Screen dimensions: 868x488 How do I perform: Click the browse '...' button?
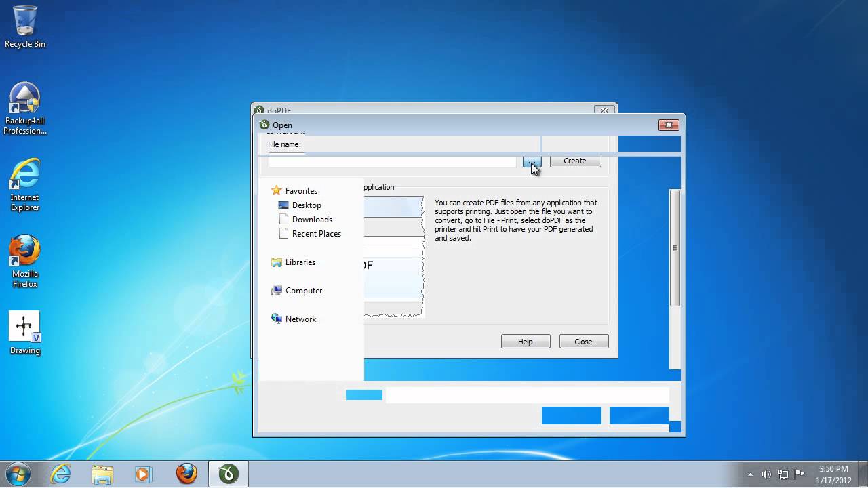coord(532,161)
